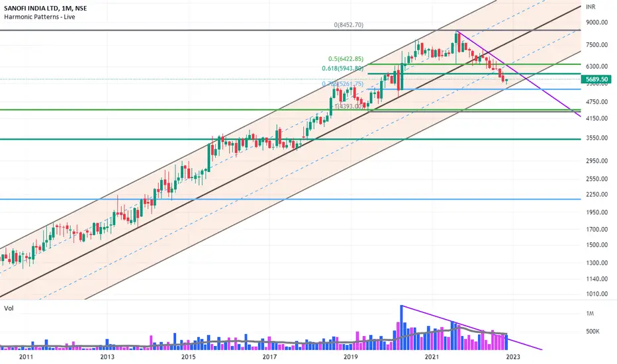Click the 1700.00 price axis label
The image size is (617, 364).
[596, 230]
